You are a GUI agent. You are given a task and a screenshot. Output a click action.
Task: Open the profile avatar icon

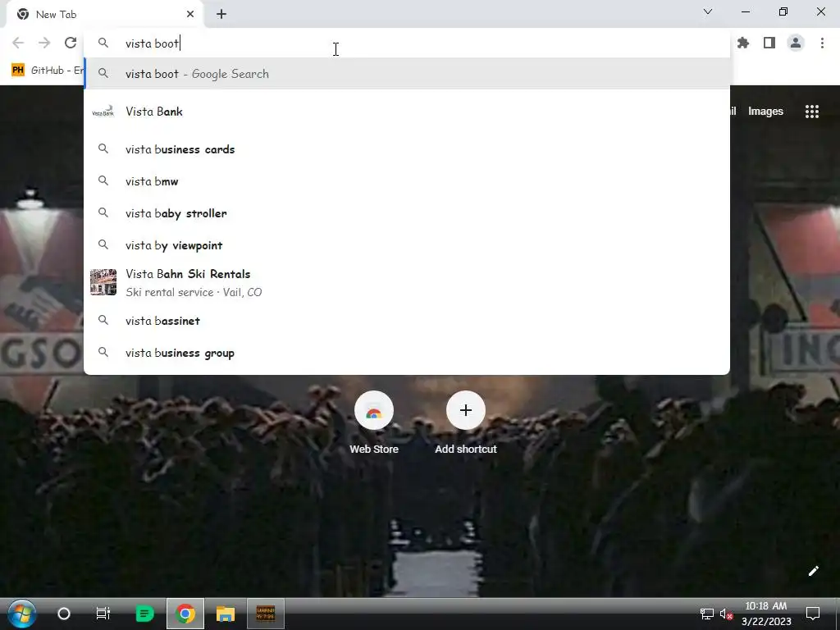pyautogui.click(x=796, y=43)
